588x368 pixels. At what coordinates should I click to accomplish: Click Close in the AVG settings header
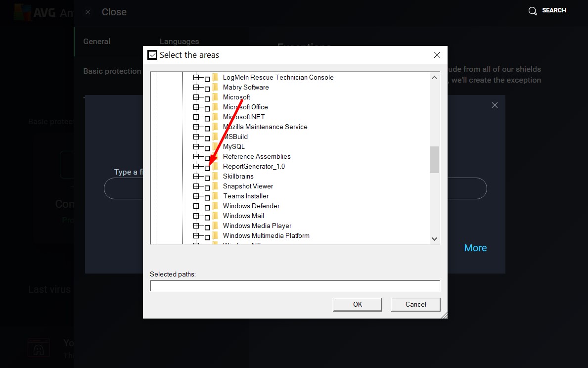click(114, 12)
